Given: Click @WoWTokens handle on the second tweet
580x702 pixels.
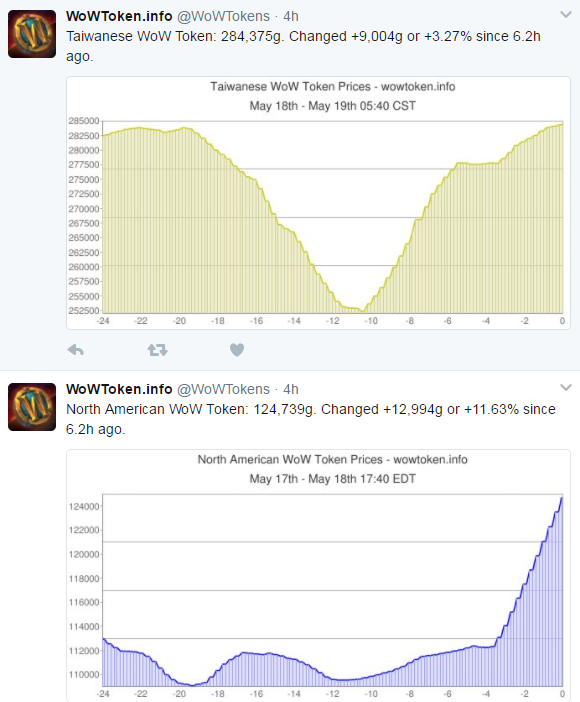Looking at the screenshot, I should (x=223, y=389).
